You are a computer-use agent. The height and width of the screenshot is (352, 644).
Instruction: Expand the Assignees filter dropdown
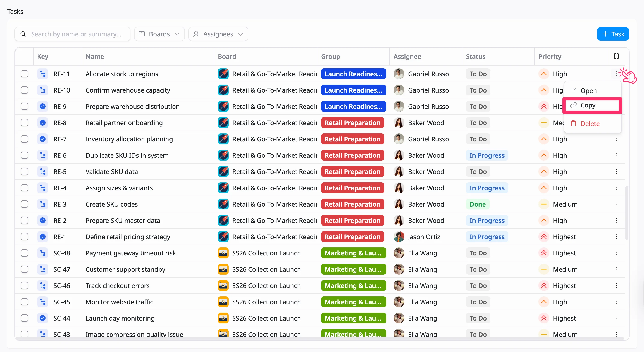click(x=218, y=34)
